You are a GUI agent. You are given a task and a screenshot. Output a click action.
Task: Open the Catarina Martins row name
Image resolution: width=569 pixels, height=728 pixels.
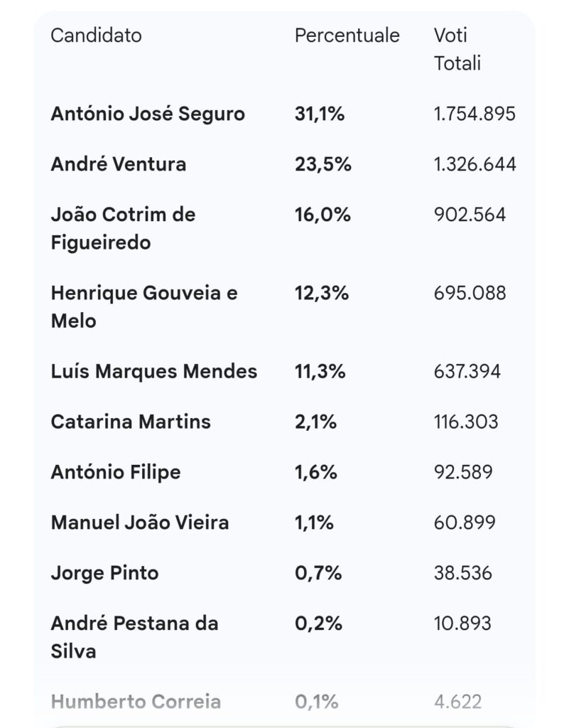point(131,422)
